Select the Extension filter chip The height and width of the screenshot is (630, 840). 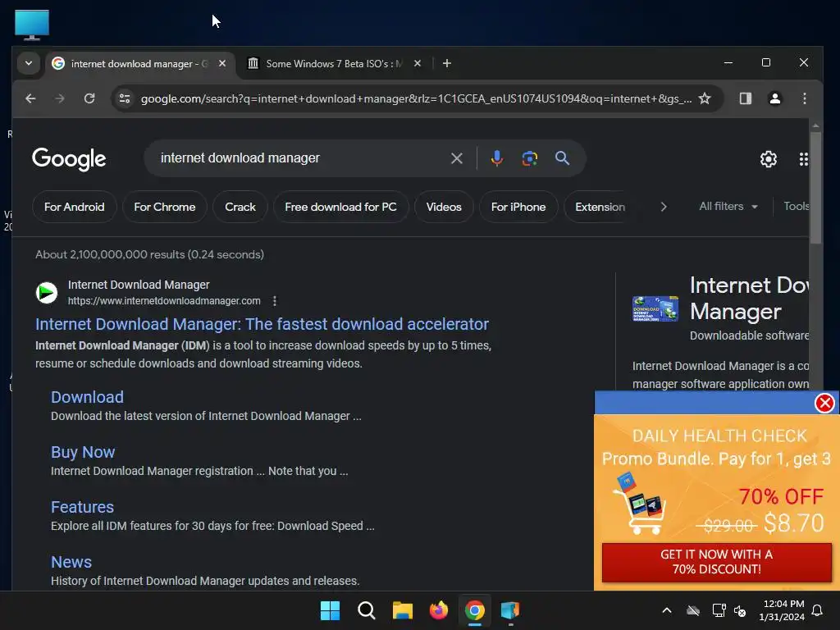pos(600,207)
